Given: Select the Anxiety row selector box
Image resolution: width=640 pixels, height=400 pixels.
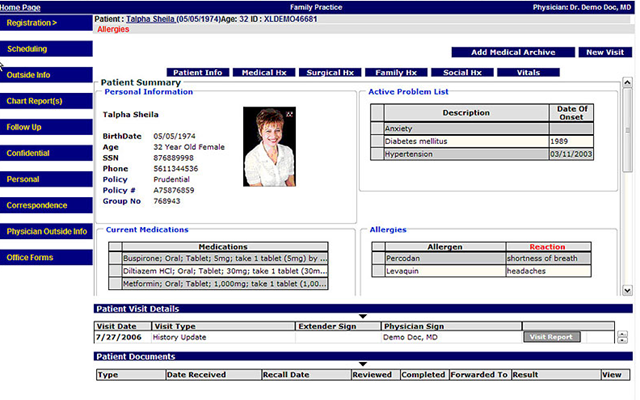Looking at the screenshot, I should 377,129.
